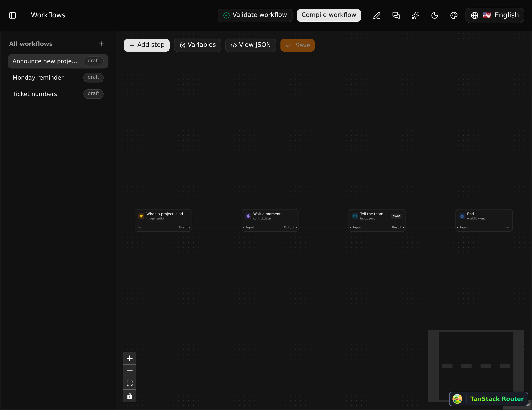This screenshot has height=410, width=532.
Task: Select Ticket numbers workflow
Action: click(58, 94)
